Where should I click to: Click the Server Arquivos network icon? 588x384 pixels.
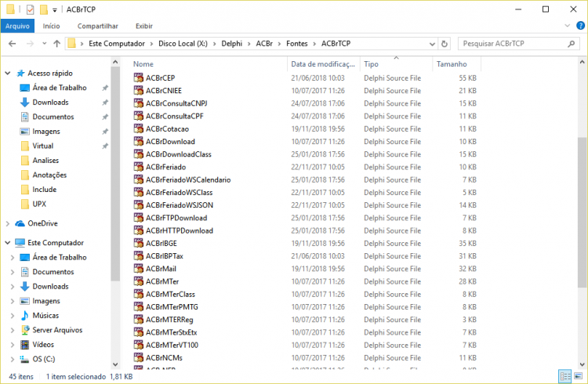(x=25, y=330)
